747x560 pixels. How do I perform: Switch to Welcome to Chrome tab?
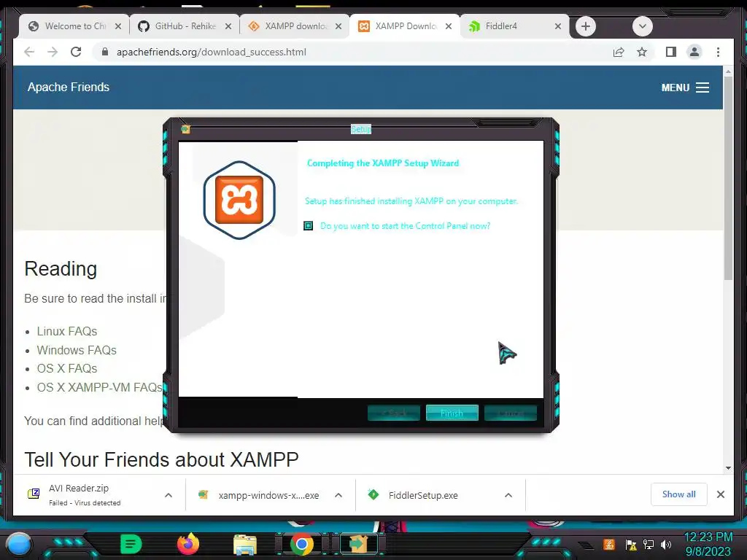tap(75, 26)
